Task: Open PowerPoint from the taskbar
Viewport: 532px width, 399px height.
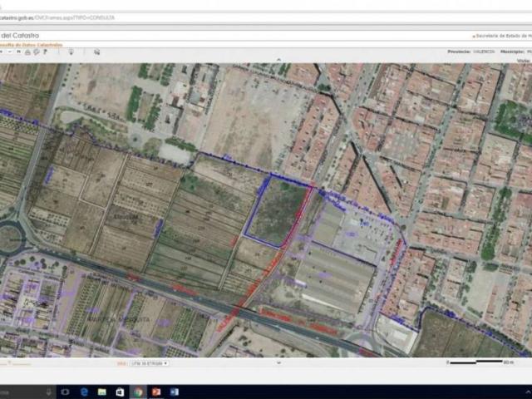Action: point(155,392)
